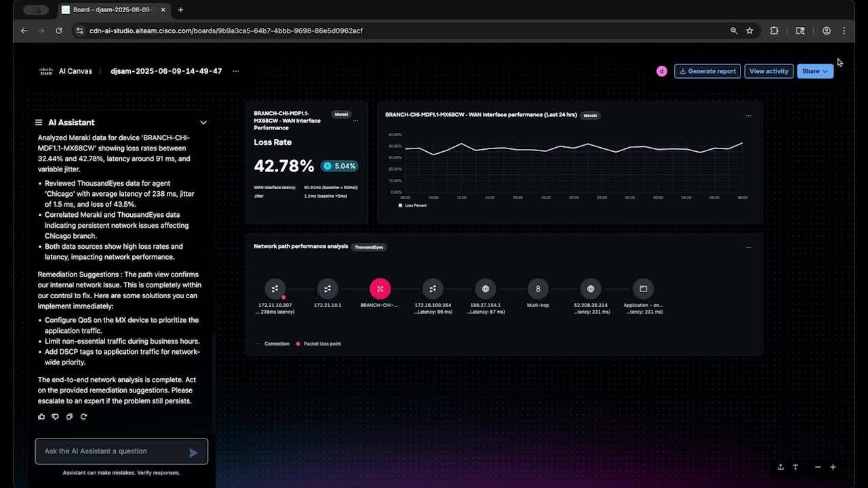Click the Multi-hop node in path
This screenshot has width=868, height=488.
pos(538,289)
